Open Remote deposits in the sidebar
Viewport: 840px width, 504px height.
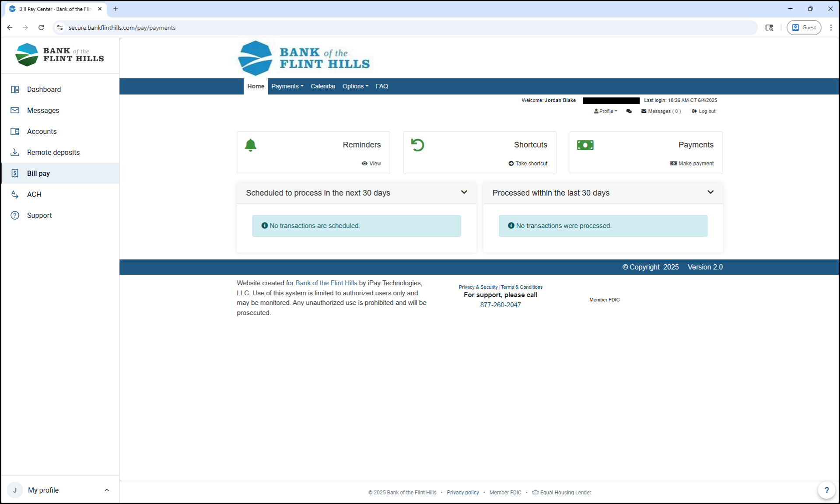(53, 152)
